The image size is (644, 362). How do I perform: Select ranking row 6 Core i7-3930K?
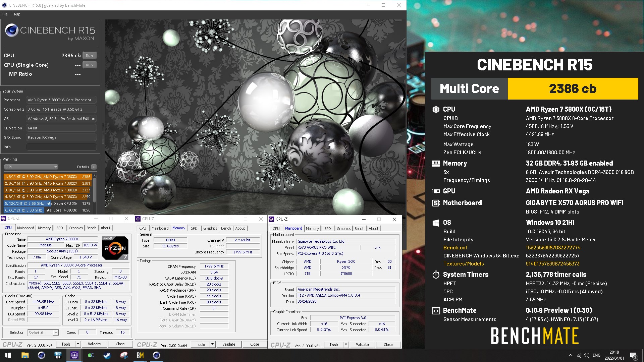click(x=47, y=210)
